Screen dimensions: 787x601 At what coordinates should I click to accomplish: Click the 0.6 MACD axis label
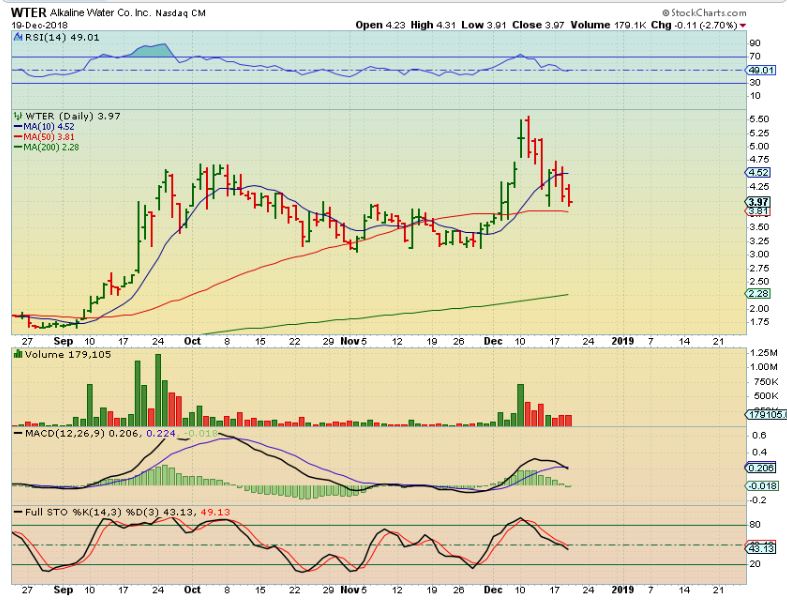click(759, 435)
